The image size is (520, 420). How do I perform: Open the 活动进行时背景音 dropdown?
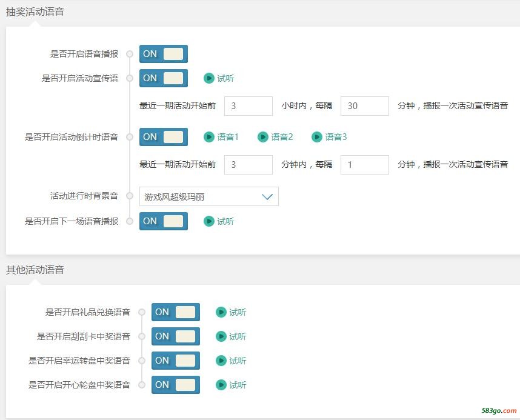pyautogui.click(x=209, y=196)
